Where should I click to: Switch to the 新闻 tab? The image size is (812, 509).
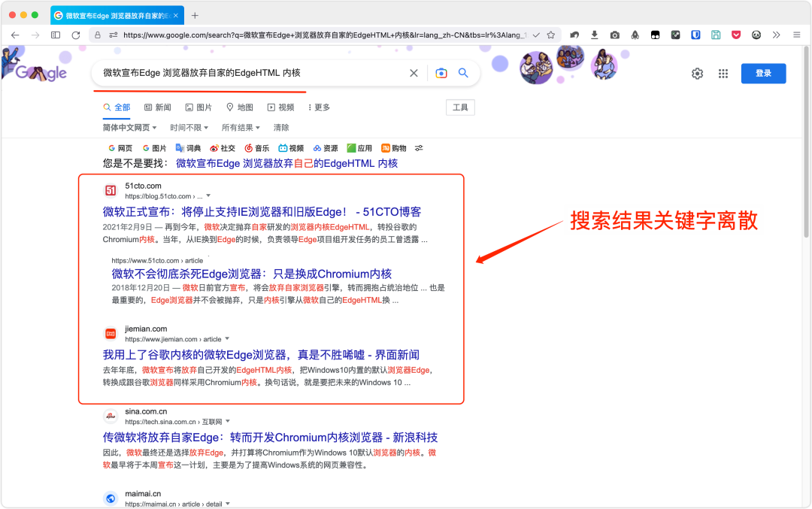click(157, 108)
